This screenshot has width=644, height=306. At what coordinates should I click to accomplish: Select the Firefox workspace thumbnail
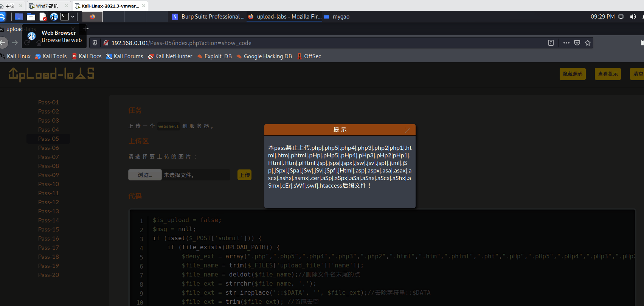coord(92,17)
